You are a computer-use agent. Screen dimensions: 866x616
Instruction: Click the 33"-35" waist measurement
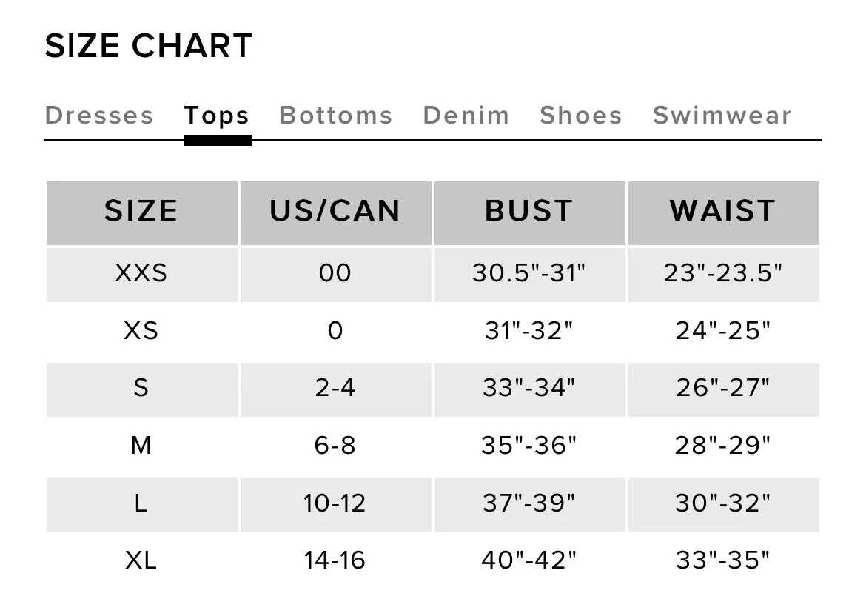coord(723,561)
